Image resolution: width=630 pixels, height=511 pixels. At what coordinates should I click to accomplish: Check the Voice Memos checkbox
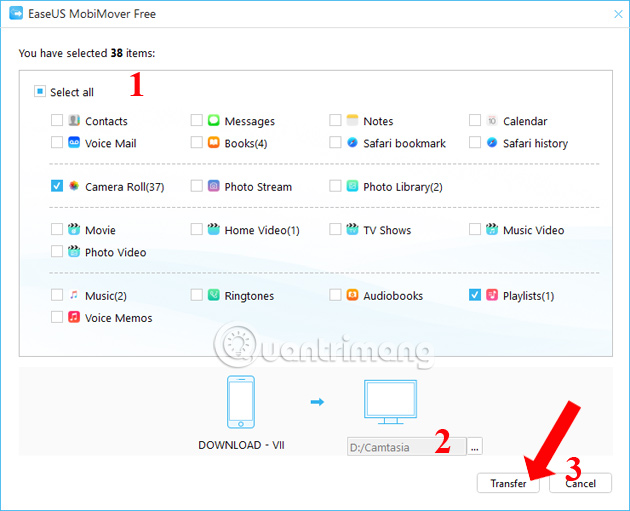(57, 317)
